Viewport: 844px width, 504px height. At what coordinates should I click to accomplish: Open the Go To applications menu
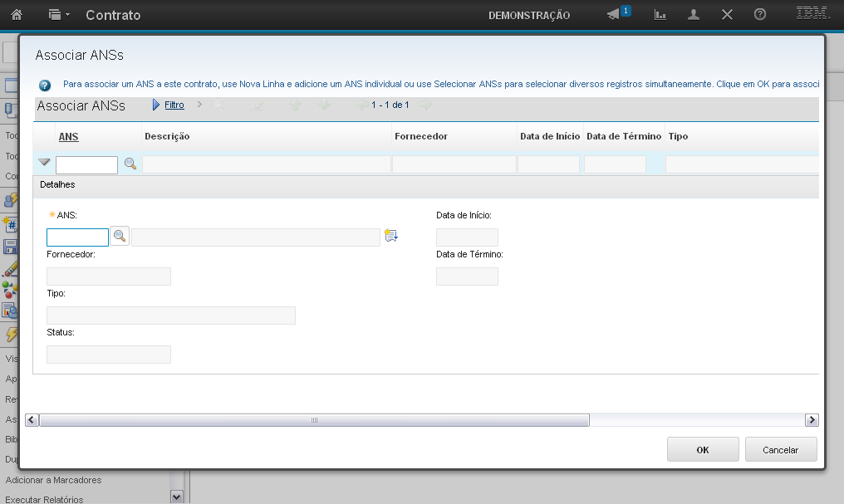58,15
